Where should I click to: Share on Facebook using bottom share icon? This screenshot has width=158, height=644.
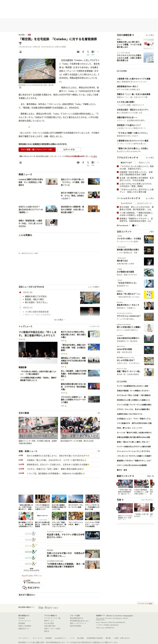tap(83, 162)
